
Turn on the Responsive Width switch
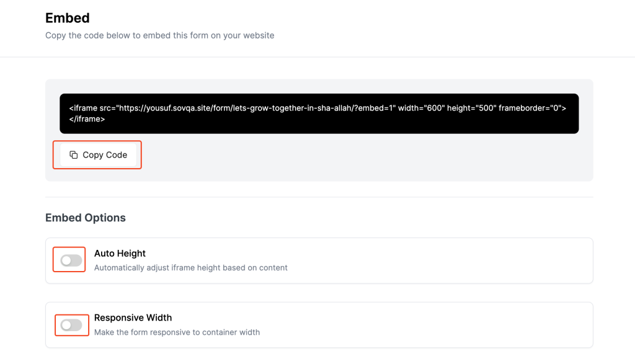pyautogui.click(x=71, y=325)
